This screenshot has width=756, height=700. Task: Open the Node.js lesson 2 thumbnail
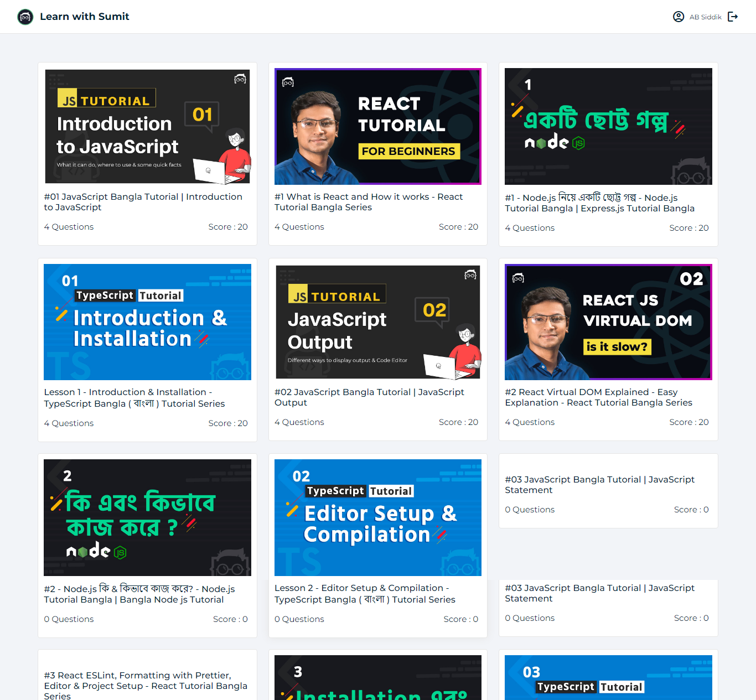(x=147, y=517)
